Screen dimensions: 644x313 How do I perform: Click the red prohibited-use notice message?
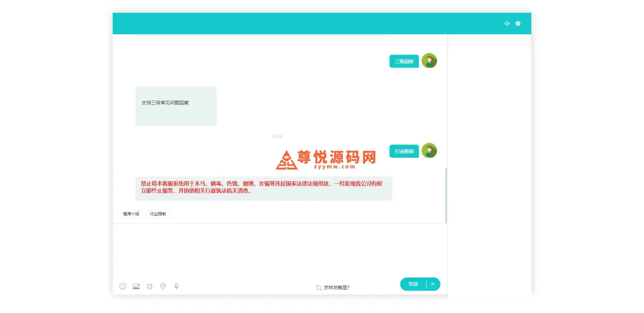click(264, 188)
